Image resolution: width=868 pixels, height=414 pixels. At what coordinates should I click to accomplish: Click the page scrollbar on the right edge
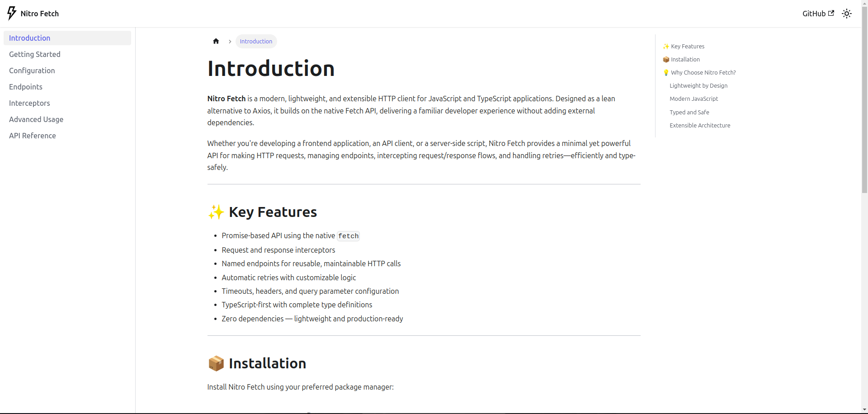[864, 72]
